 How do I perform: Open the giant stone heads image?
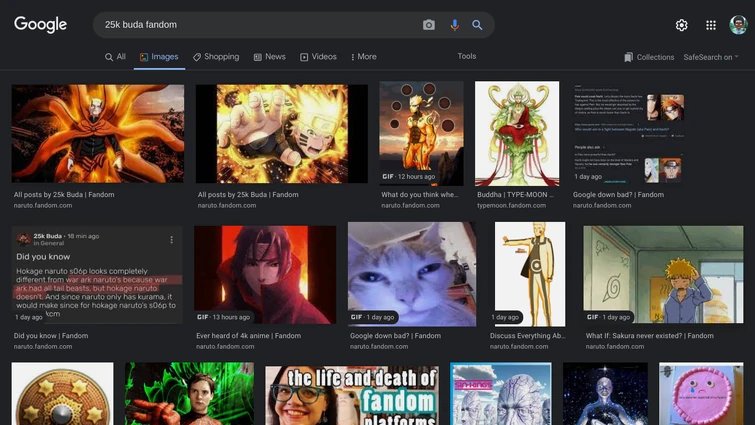501,394
